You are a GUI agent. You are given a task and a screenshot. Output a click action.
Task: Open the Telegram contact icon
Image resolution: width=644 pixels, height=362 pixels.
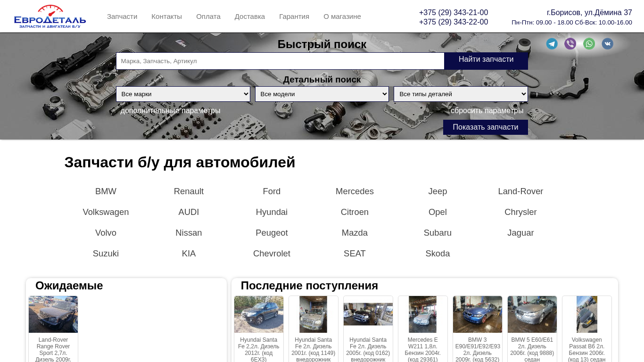pos(552,44)
